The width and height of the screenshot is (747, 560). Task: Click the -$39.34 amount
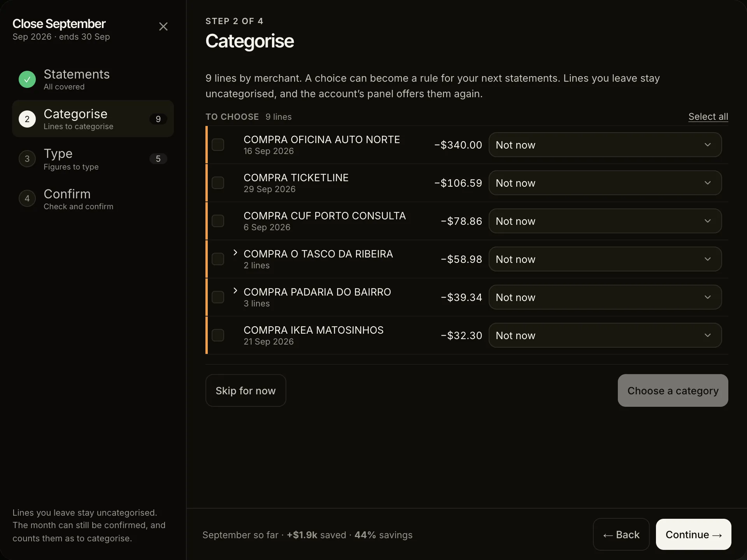click(461, 297)
